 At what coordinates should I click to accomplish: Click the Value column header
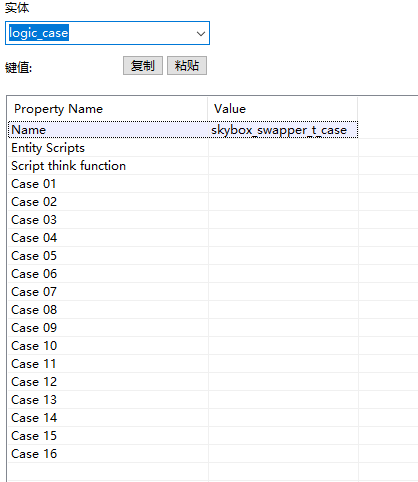pos(283,109)
